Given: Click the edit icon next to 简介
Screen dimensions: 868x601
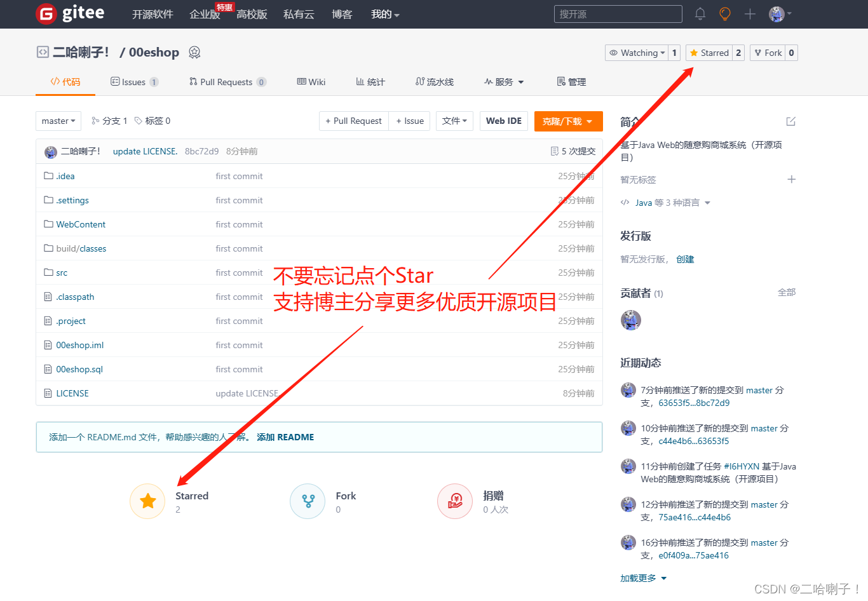Looking at the screenshot, I should [791, 121].
